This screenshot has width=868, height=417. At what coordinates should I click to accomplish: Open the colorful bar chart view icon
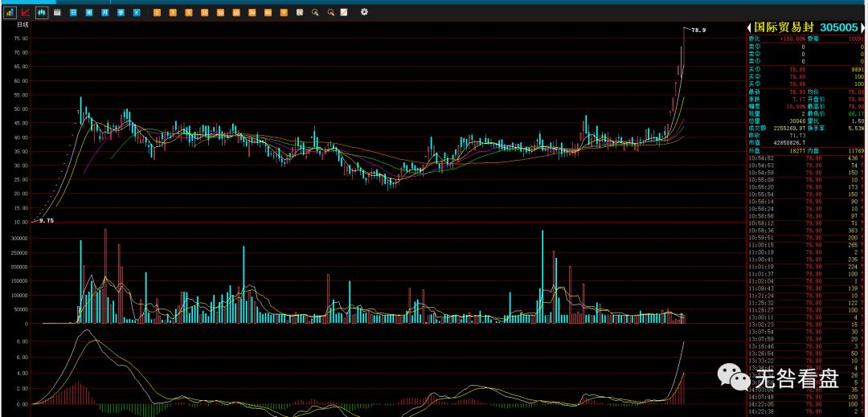[x=10, y=12]
